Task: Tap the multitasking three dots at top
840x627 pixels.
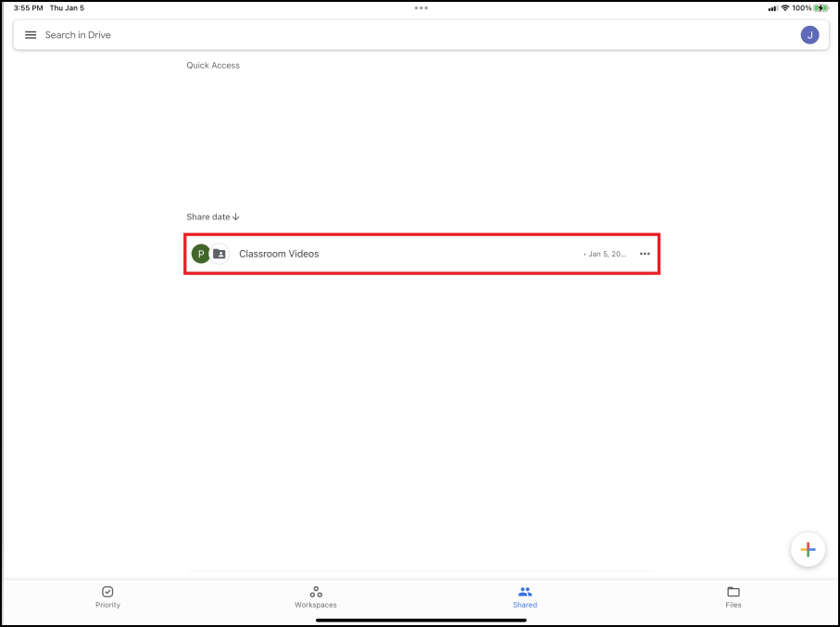Action: coord(421,8)
